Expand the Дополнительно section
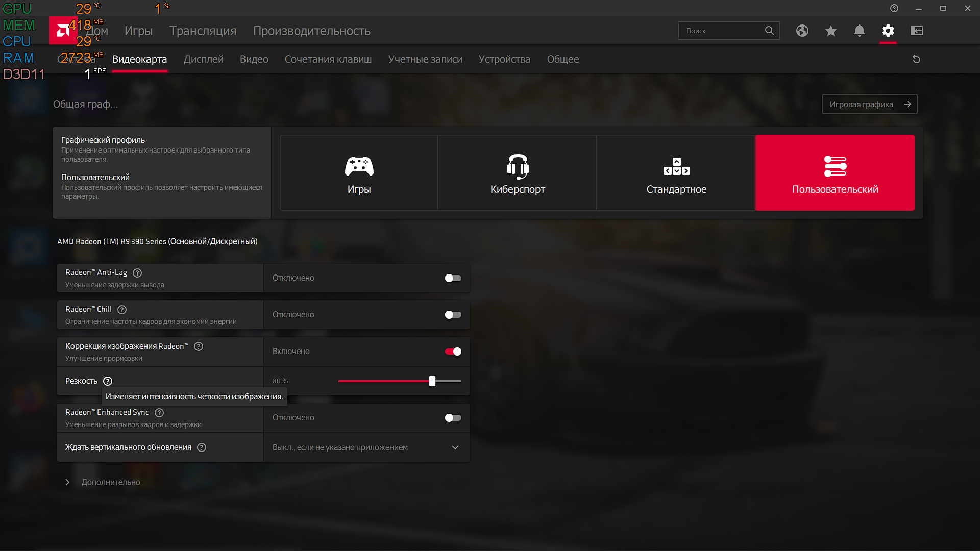Viewport: 980px width, 551px height. [110, 482]
